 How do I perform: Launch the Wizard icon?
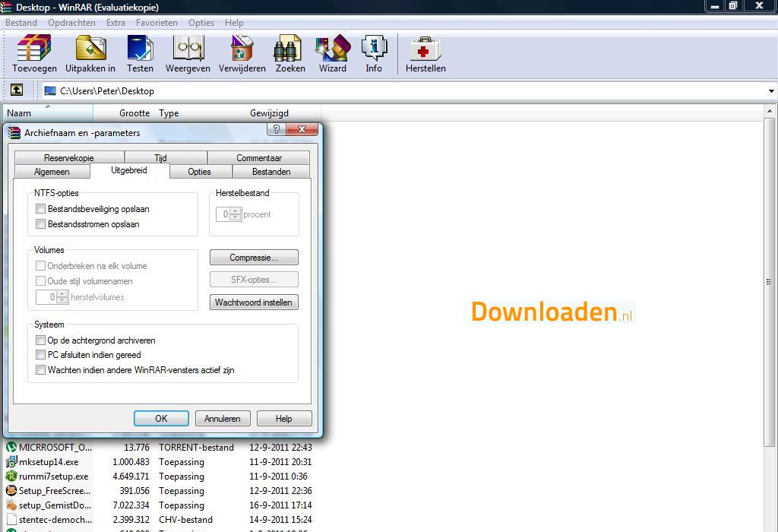pos(333,48)
